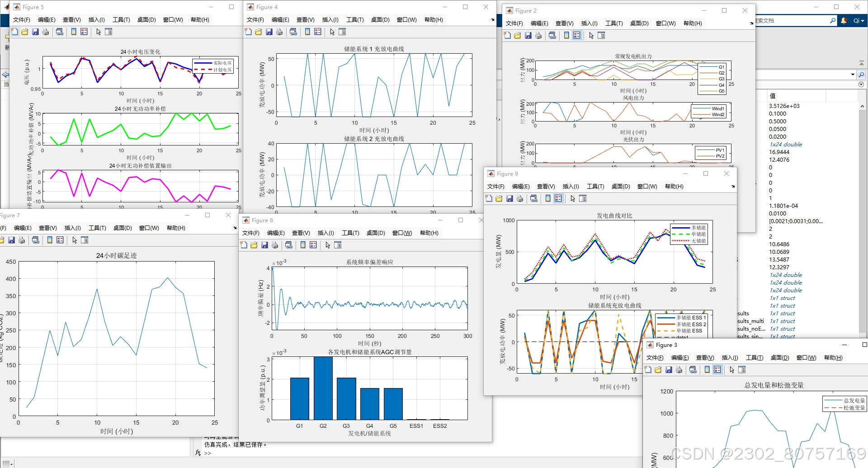Open 插入(I) menu in Figure 4
Screen dimensions: 868x468
(x=330, y=20)
